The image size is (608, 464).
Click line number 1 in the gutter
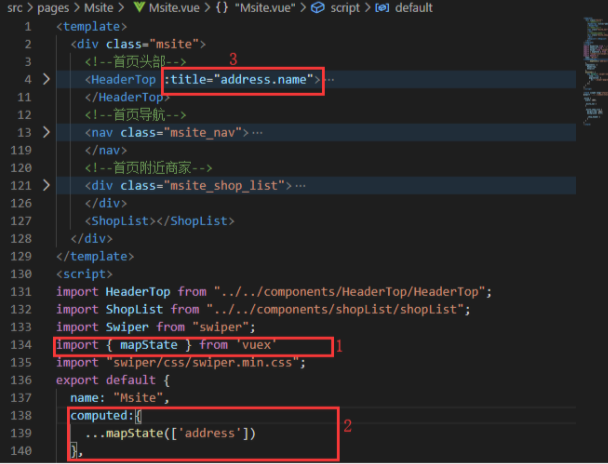28,26
